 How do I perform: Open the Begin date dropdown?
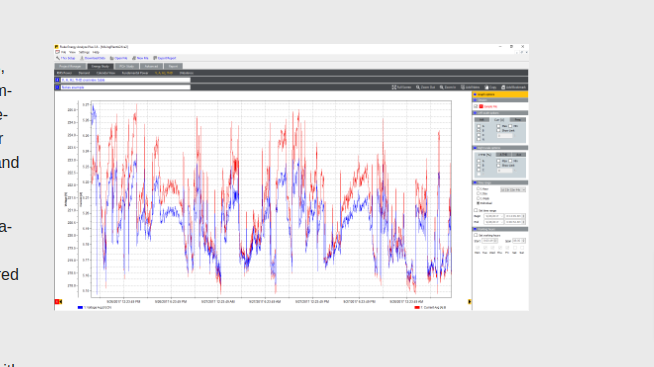(x=494, y=216)
